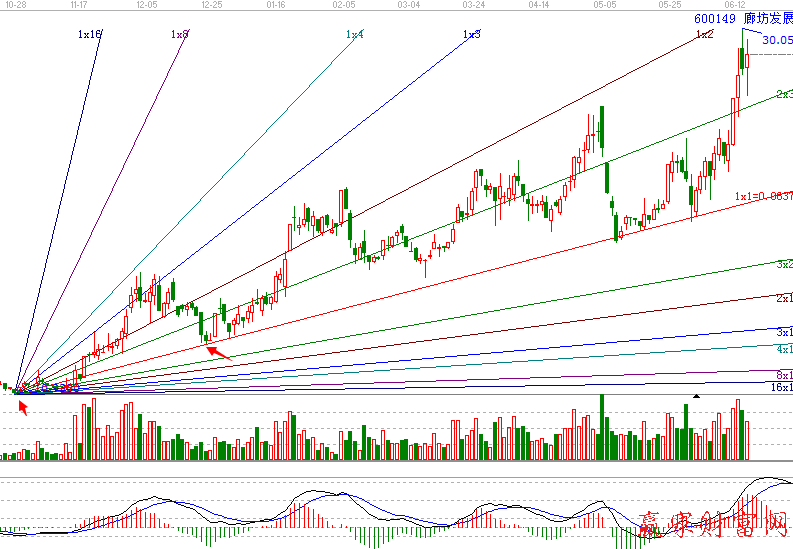Select the 1x3 Gann line label
Viewport: 793px width, 549px height.
471,34
